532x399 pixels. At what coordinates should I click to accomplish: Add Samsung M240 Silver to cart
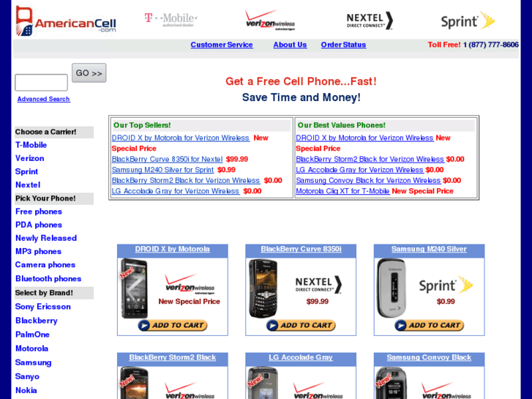coord(430,325)
